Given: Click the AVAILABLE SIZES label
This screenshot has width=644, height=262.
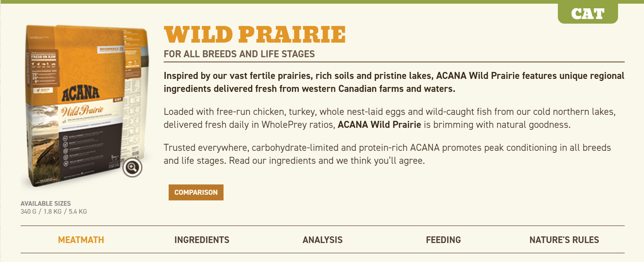Looking at the screenshot, I should pyautogui.click(x=46, y=203).
